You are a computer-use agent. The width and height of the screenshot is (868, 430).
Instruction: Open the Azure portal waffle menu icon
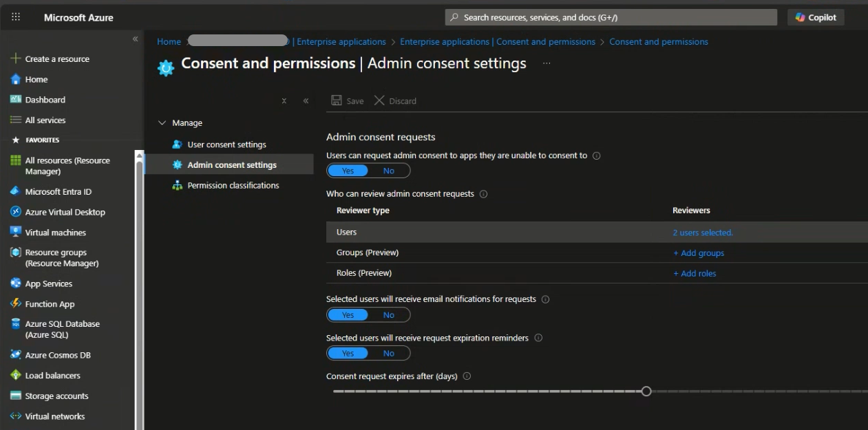pos(16,17)
